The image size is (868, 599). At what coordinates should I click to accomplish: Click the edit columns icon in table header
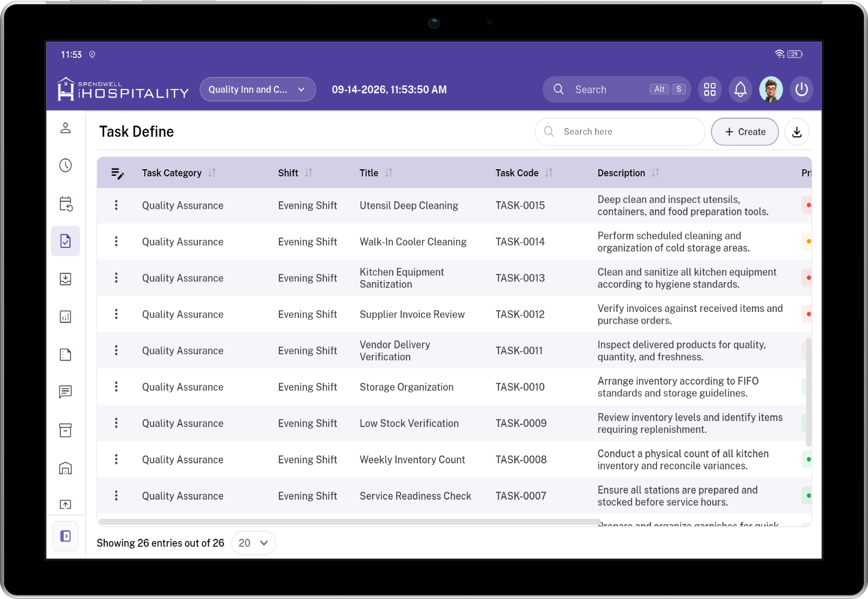(117, 173)
